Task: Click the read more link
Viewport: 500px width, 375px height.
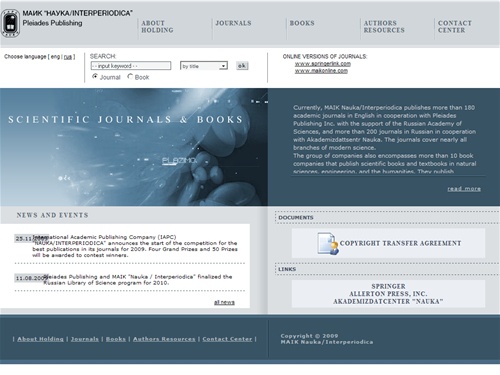Action: (x=464, y=189)
